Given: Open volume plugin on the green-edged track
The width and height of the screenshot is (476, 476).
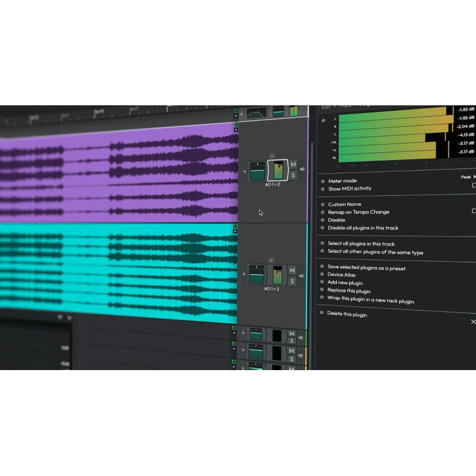Looking at the screenshot, I should point(256,334).
